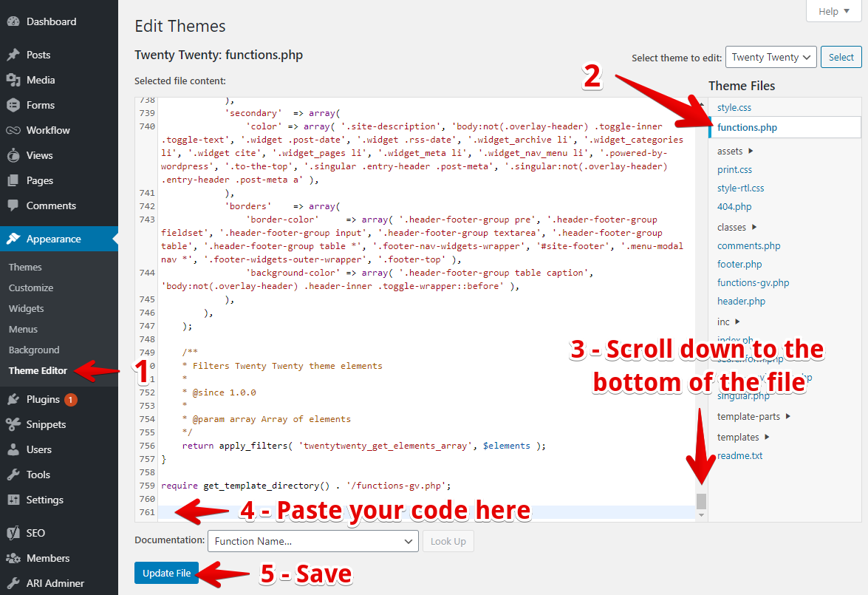Select Customize under Appearance

point(31,288)
